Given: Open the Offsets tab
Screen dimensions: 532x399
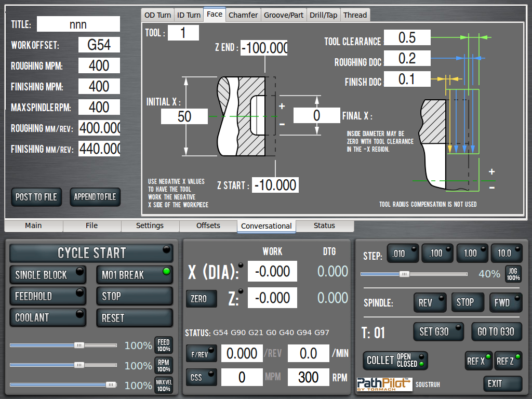Looking at the screenshot, I should [x=208, y=226].
